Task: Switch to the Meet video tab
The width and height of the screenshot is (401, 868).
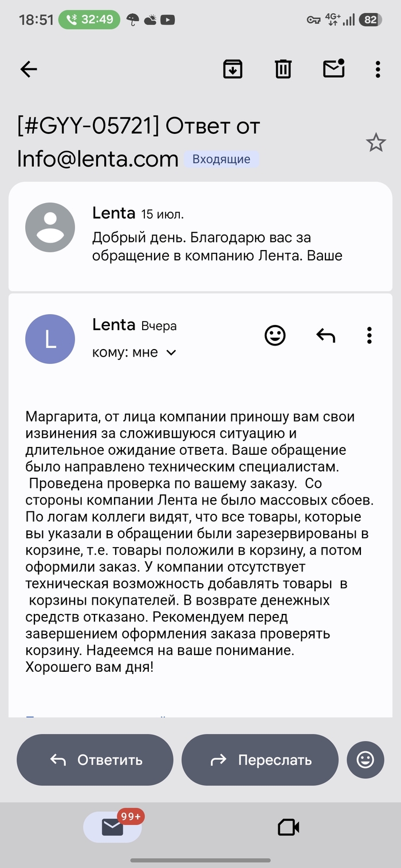Action: click(x=288, y=827)
